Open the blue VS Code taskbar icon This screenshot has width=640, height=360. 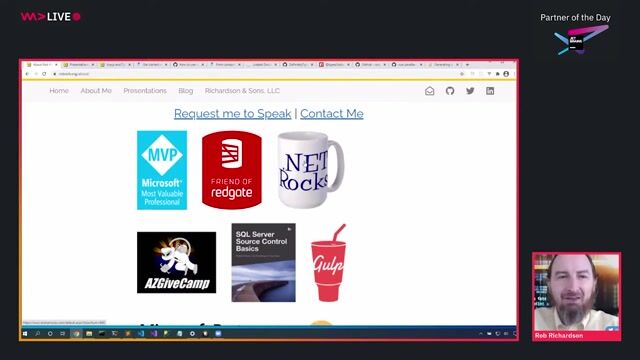(x=141, y=333)
